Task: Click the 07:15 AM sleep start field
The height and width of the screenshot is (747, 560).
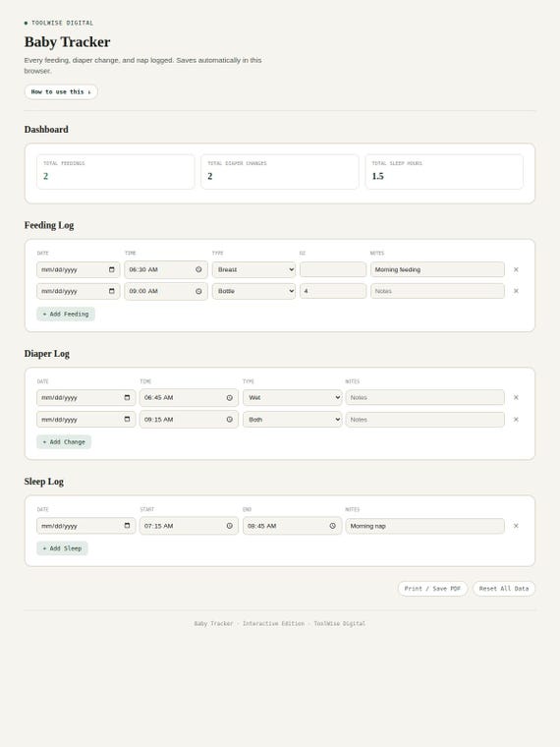Action: 189,526
